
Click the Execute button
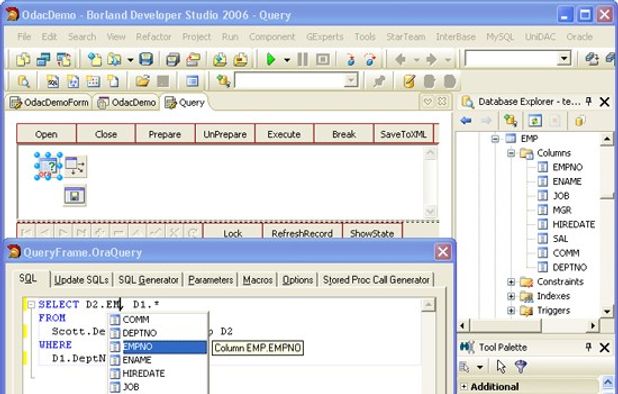pos(284,134)
